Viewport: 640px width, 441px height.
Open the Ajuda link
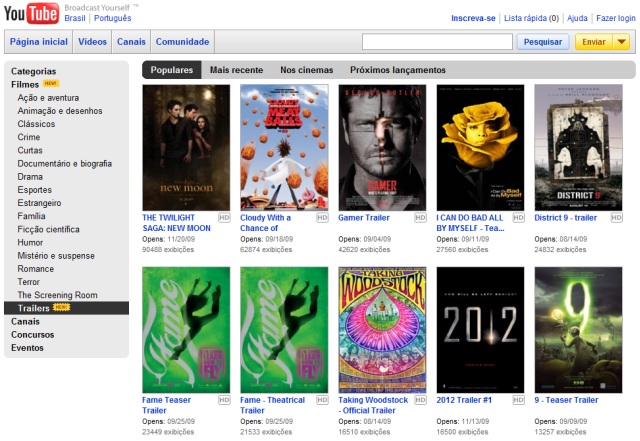click(x=578, y=18)
